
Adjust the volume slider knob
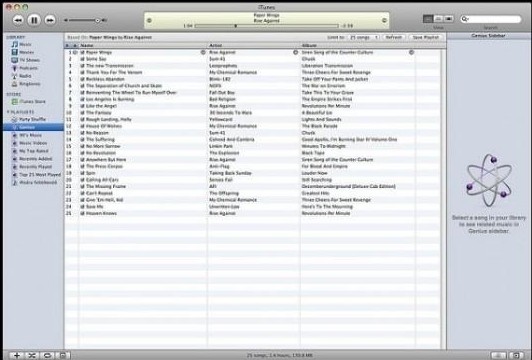[98, 21]
